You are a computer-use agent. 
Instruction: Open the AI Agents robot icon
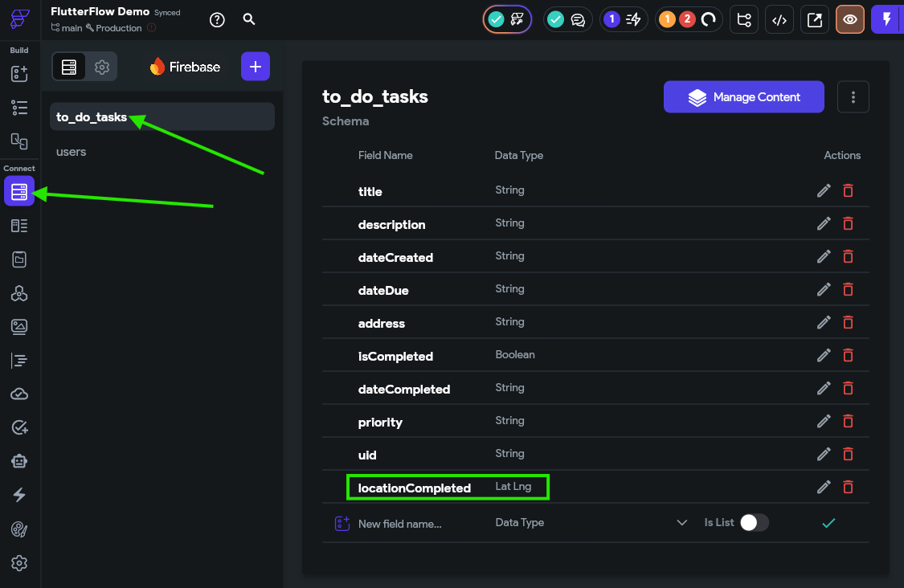click(x=19, y=461)
